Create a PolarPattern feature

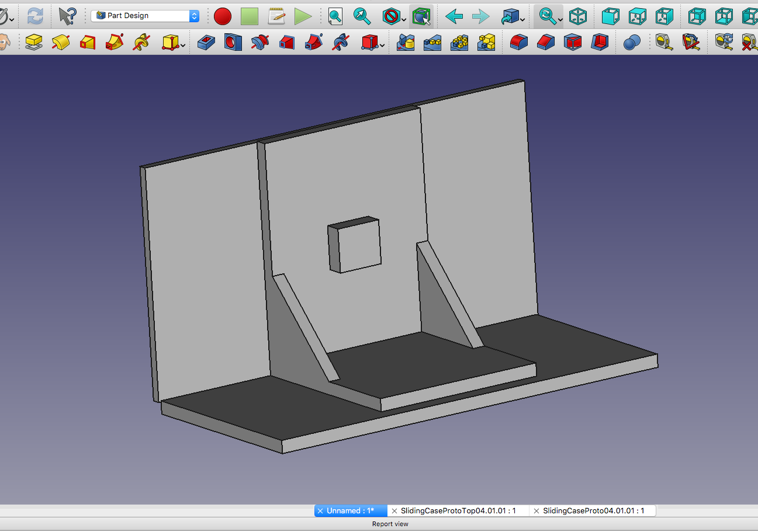tap(459, 42)
